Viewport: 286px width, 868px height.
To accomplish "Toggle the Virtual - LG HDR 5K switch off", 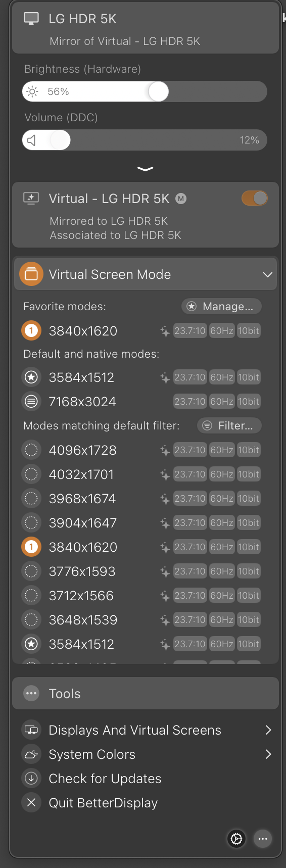I will pyautogui.click(x=255, y=198).
